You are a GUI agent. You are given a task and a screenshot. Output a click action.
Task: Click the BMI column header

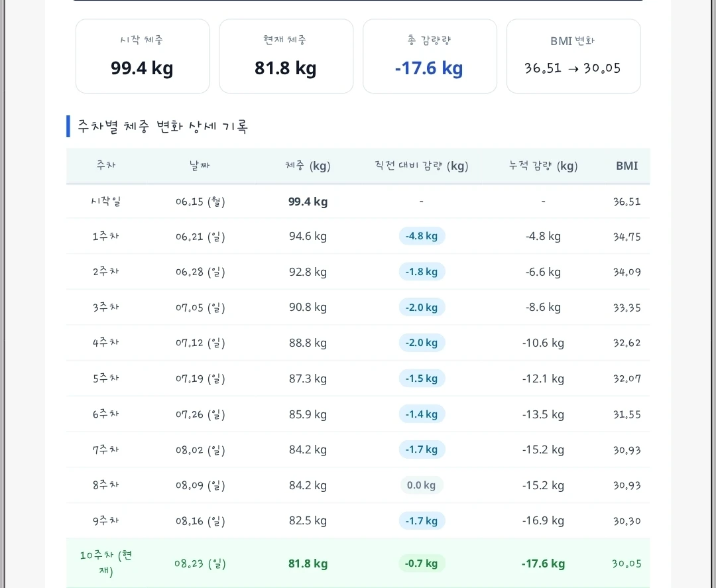[x=627, y=166]
